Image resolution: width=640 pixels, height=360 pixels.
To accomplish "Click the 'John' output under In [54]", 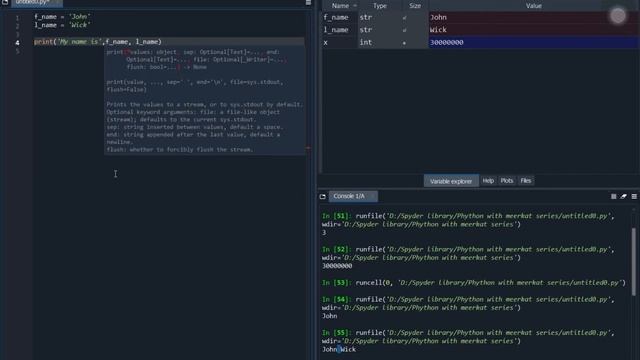I will tap(330, 316).
